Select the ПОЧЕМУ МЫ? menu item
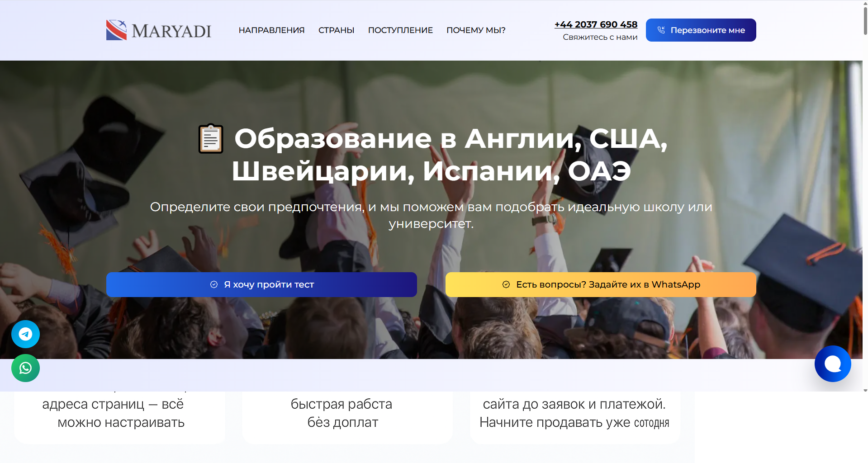Image resolution: width=868 pixels, height=463 pixels. (476, 30)
